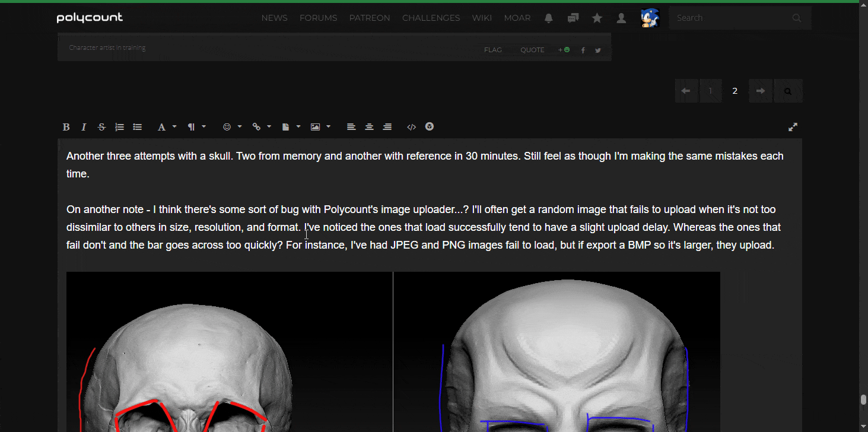
Task: Open the inbox messages icon
Action: (x=573, y=18)
